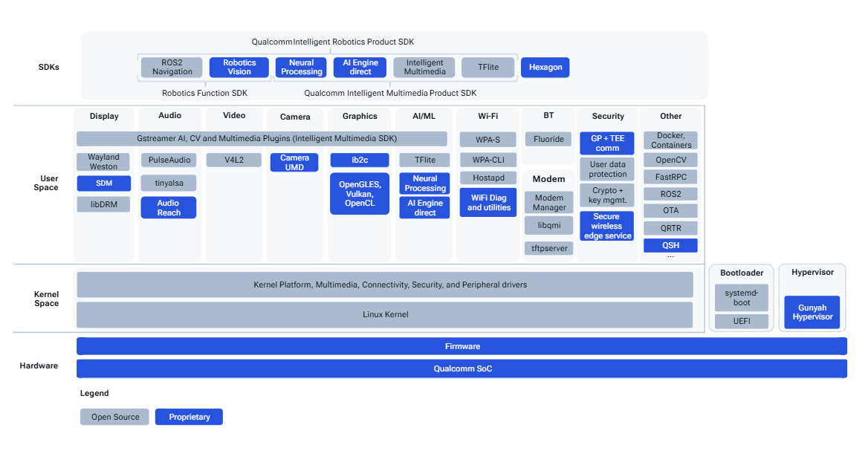Click the User data protection block
The width and height of the screenshot is (868, 465).
607,169
